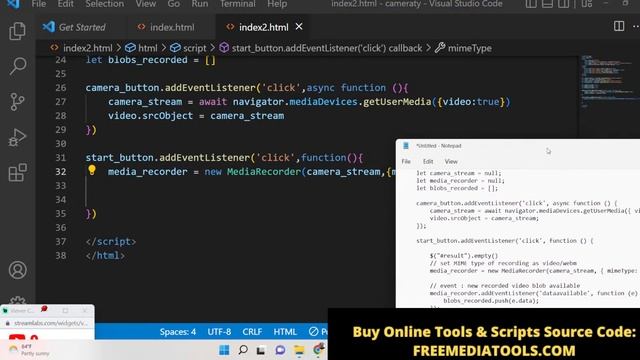
Task: Open the weather widget on the taskbar
Action: point(29,350)
